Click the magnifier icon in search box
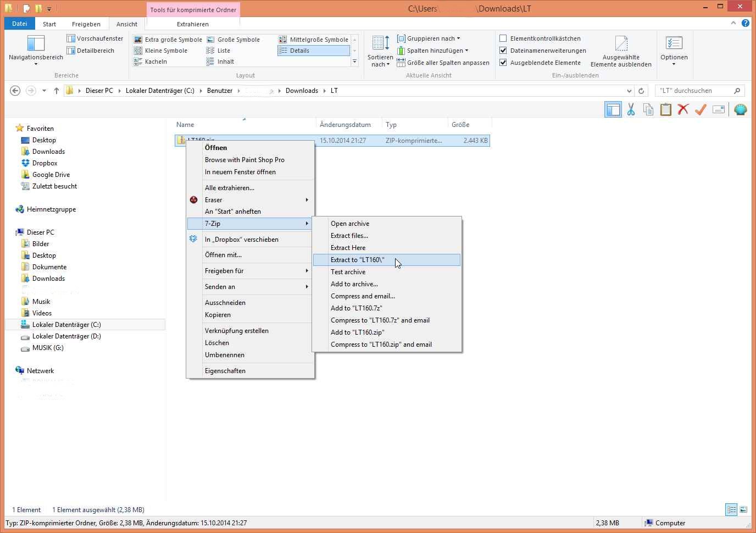 pos(737,91)
